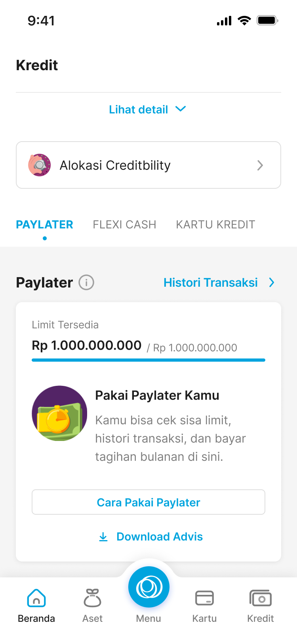This screenshot has height=644, width=297.
Task: Tap the Paylater info icon
Action: click(x=86, y=283)
